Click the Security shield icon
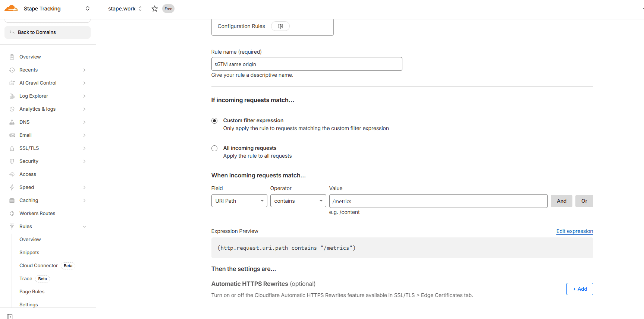The width and height of the screenshot is (644, 319). point(12,161)
